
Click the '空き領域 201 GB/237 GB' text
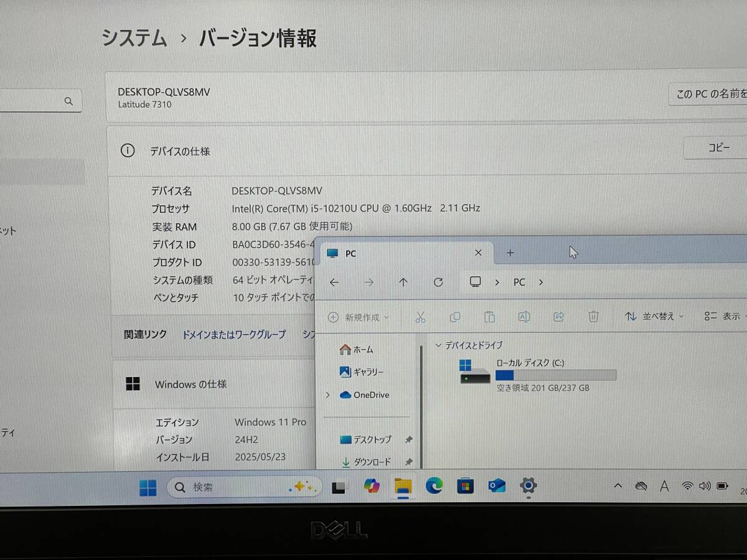543,388
